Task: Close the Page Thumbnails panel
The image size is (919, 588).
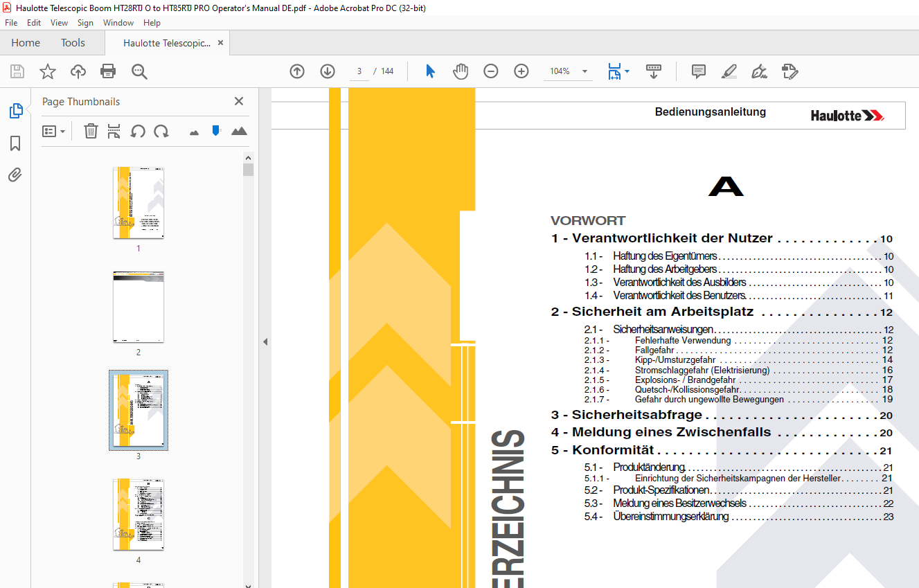Action: click(239, 101)
